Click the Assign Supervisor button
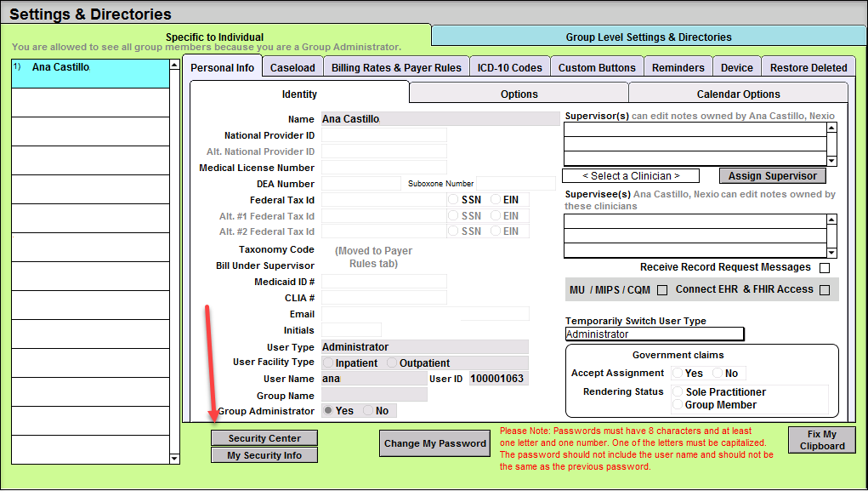This screenshot has height=491, width=868. (x=772, y=176)
